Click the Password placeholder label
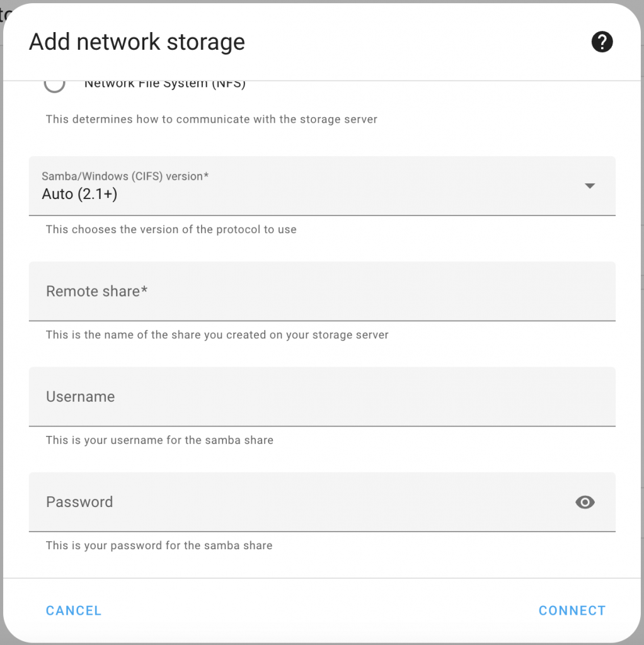The height and width of the screenshot is (645, 644). click(x=79, y=502)
